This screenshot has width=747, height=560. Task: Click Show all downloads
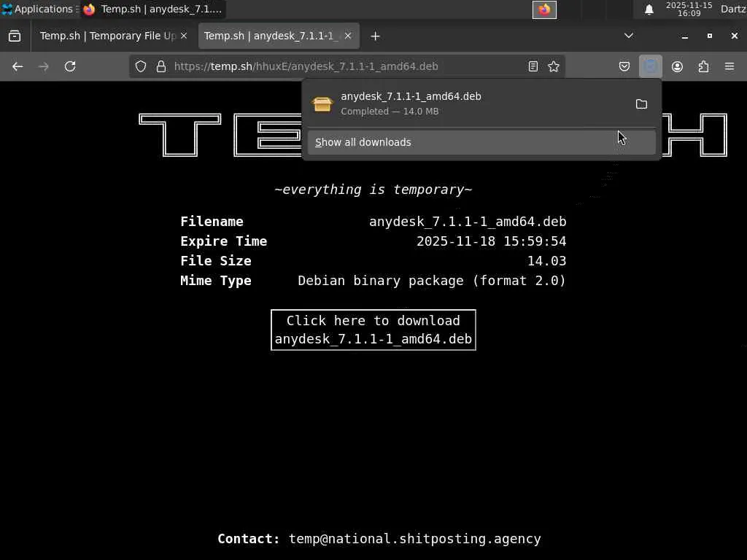pos(481,142)
